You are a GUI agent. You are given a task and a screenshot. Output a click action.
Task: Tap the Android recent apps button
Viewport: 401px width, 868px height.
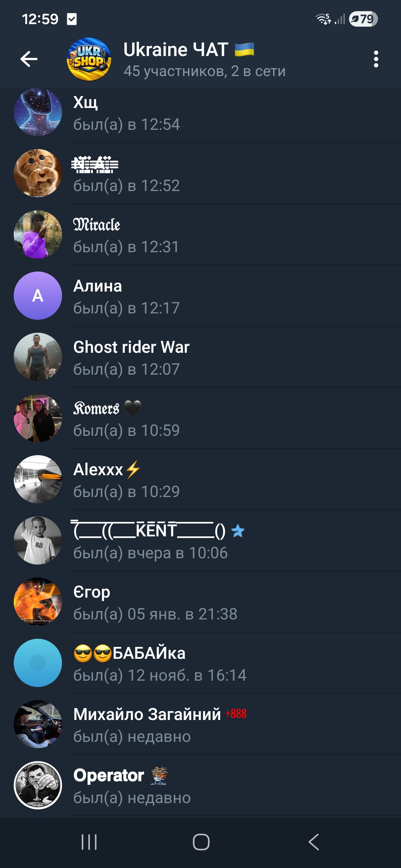pos(89,842)
